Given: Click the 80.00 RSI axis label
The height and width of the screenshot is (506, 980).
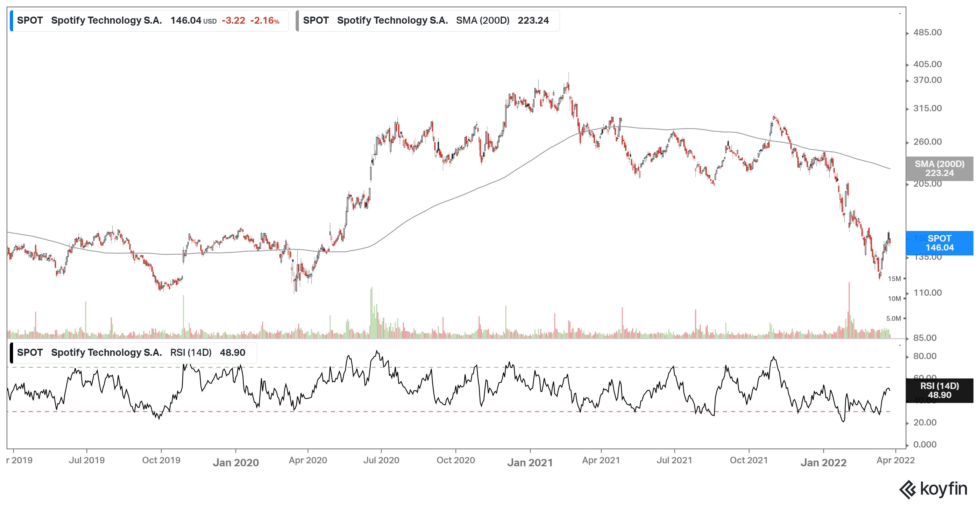Looking at the screenshot, I should [x=924, y=356].
